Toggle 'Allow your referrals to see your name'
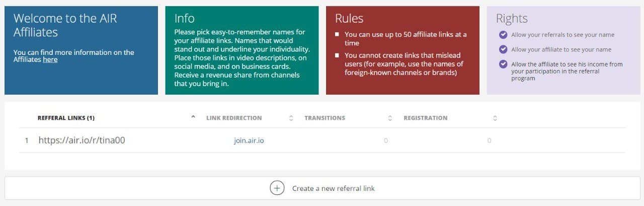644x206 pixels. (503, 35)
